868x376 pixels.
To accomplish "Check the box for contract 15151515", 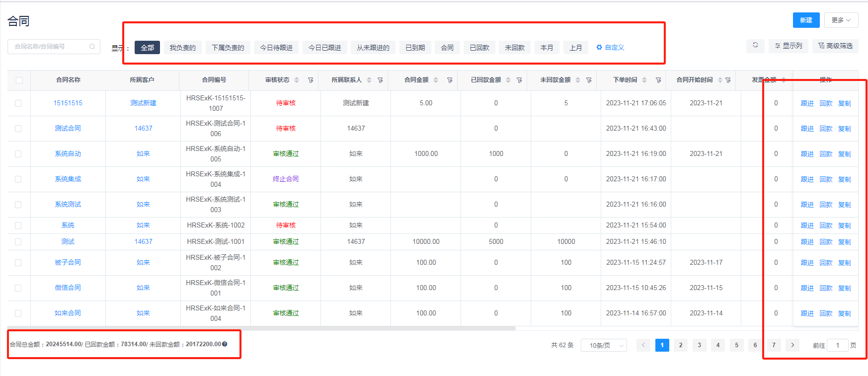I will (18, 103).
